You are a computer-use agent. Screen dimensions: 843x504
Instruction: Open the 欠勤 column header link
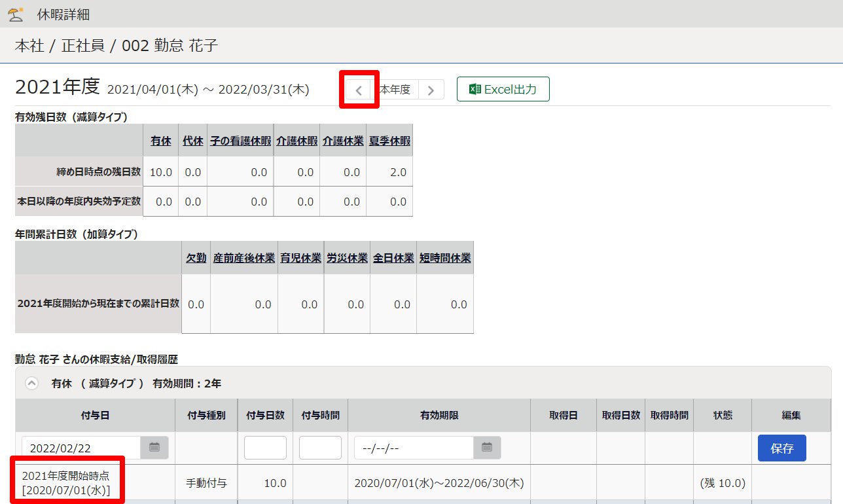(x=196, y=258)
